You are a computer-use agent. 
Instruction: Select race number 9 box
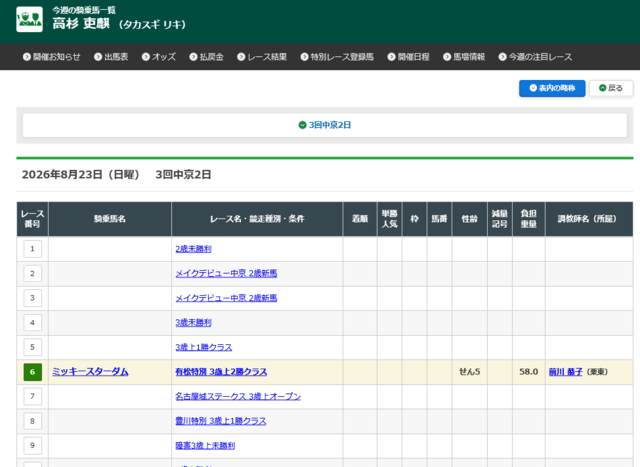click(33, 445)
